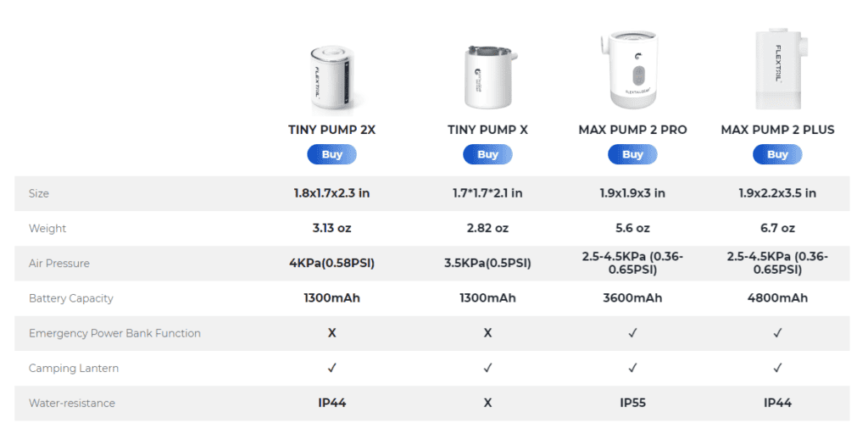
Task: Click the Buy button under TINY PUMP 2X
Action: point(331,154)
